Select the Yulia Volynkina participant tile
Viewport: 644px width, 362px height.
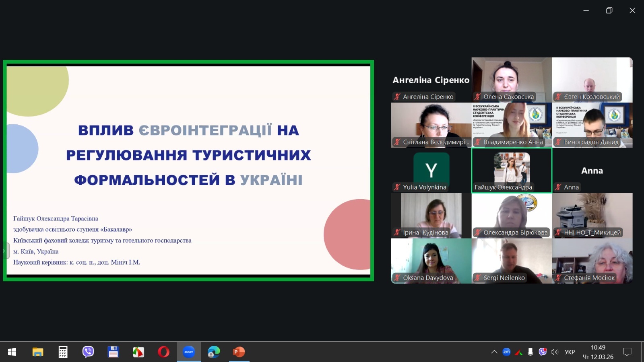pos(431,170)
